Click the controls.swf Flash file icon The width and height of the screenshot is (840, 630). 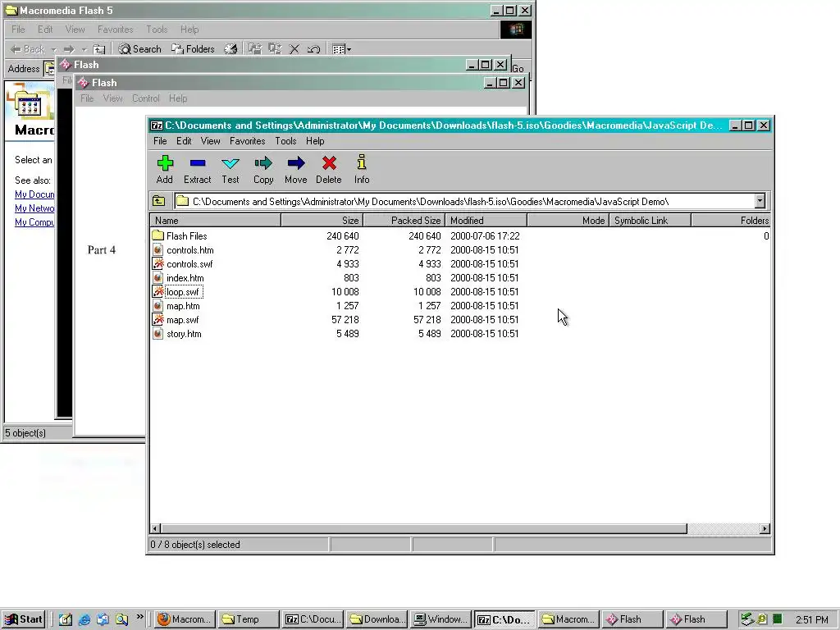point(157,263)
